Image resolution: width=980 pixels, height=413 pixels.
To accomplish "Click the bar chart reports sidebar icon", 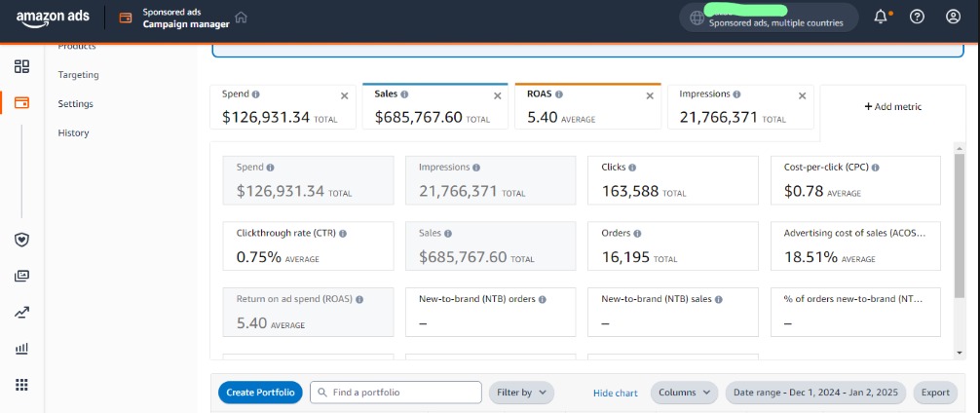I will click(x=21, y=348).
